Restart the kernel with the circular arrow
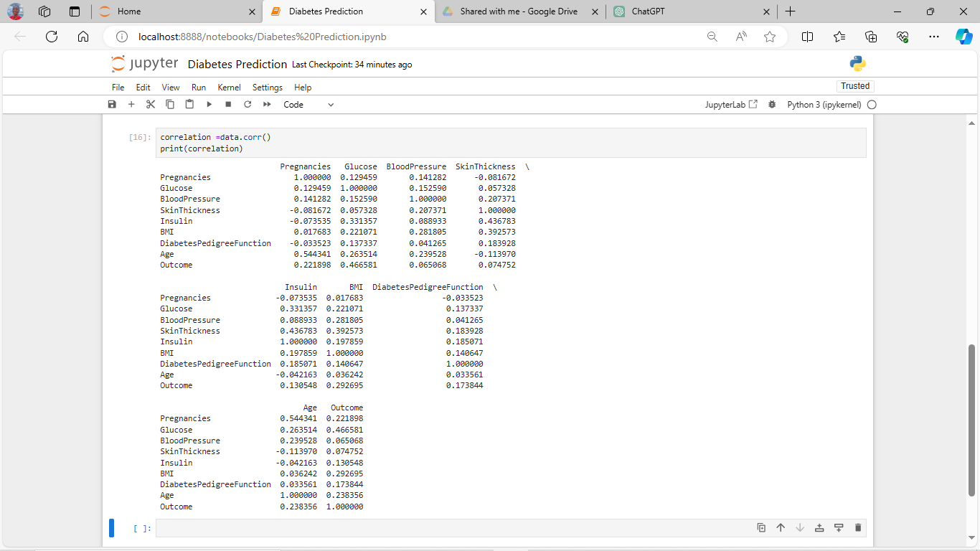The width and height of the screenshot is (980, 551). [x=248, y=104]
